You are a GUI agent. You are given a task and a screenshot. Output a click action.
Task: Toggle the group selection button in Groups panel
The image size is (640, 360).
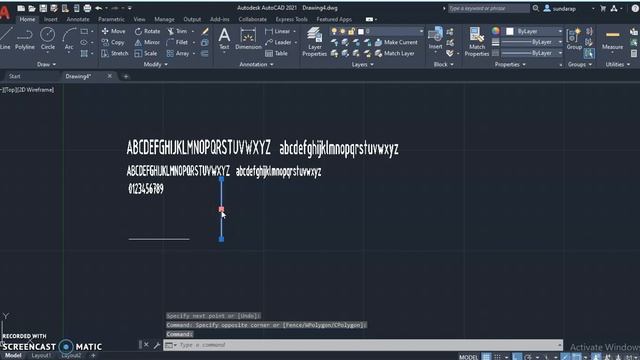point(589,53)
